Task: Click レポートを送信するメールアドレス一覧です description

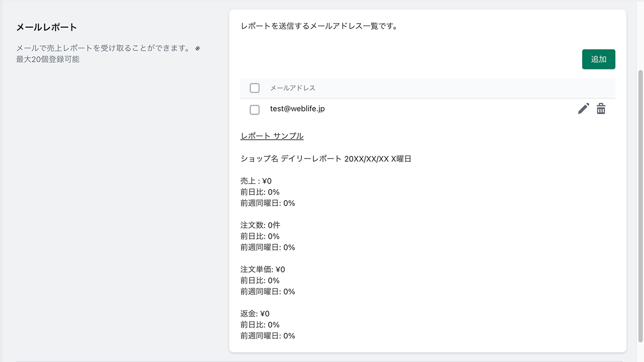Action: point(319,26)
